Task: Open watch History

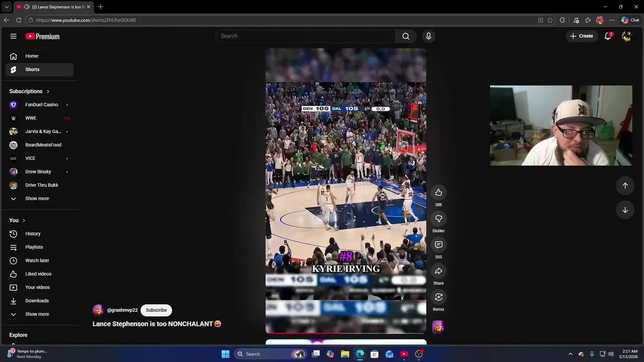Action: [x=39, y=234]
